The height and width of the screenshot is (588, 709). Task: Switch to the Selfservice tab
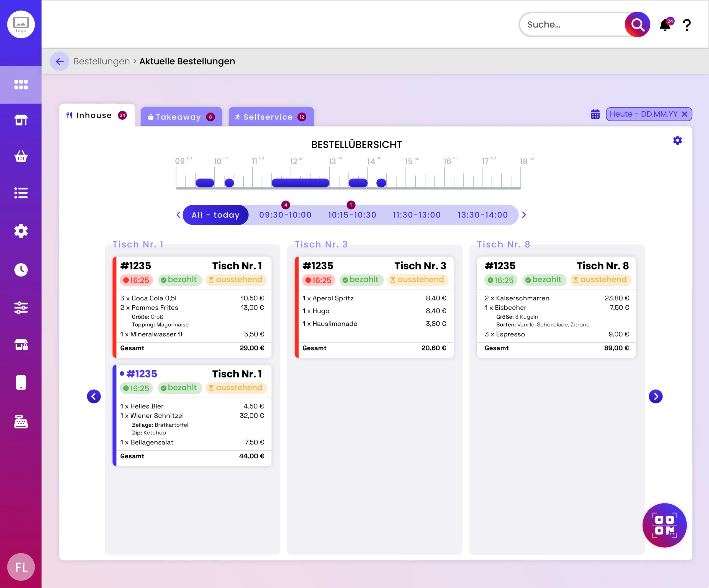pos(271,117)
